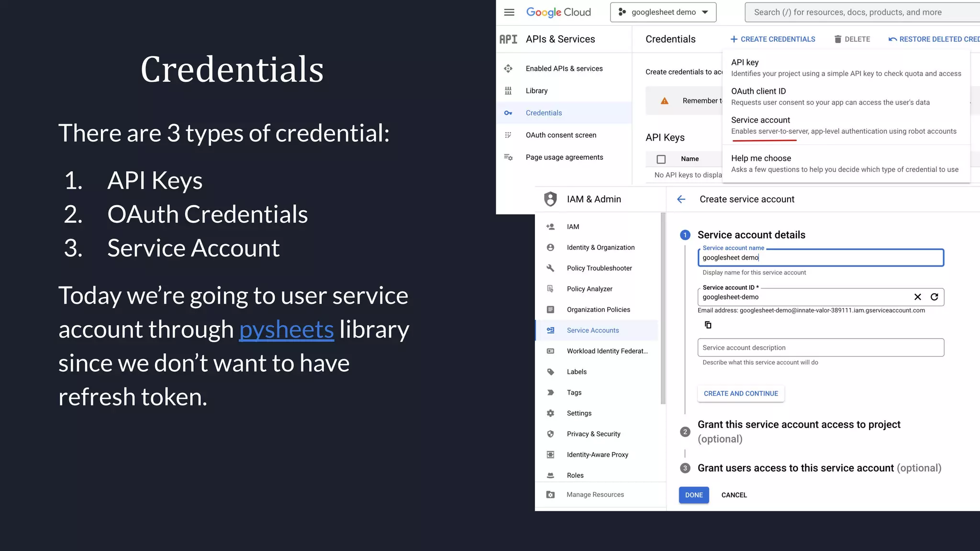Click CREATE AND CONTINUE button
This screenshot has height=551, width=980.
pyautogui.click(x=741, y=394)
